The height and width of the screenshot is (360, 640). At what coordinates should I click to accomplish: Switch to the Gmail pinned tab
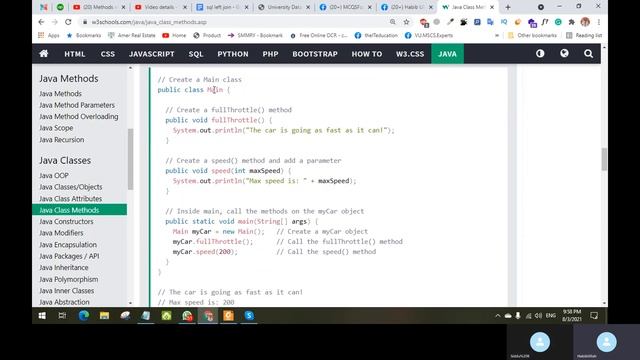(x=44, y=7)
